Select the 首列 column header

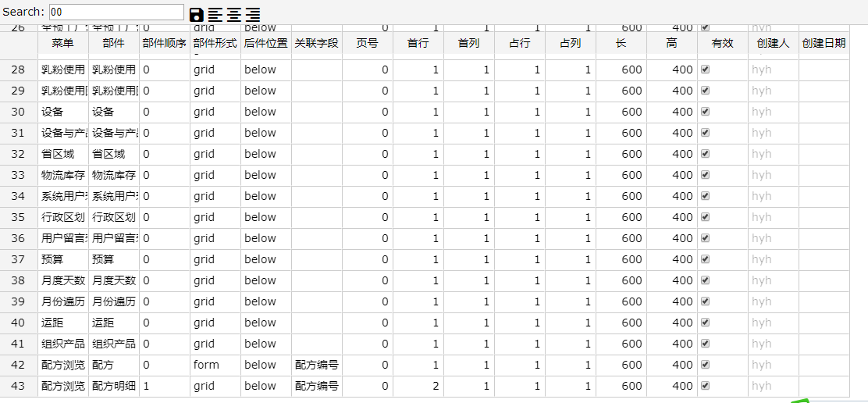click(x=469, y=43)
